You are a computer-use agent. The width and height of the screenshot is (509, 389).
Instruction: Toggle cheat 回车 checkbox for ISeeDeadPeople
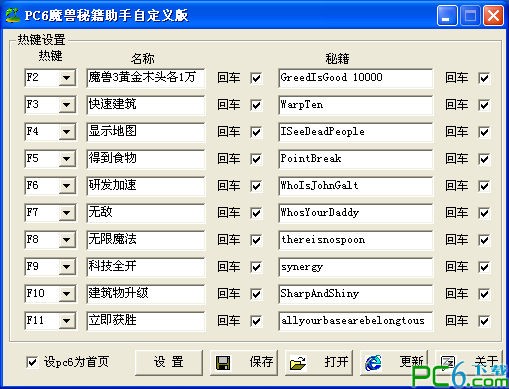click(484, 132)
